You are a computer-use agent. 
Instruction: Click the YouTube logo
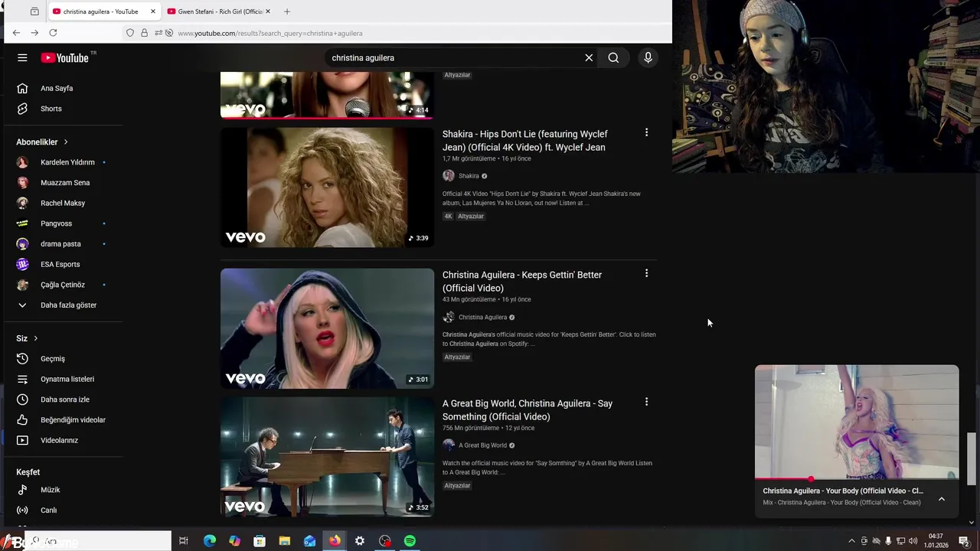coord(65,57)
